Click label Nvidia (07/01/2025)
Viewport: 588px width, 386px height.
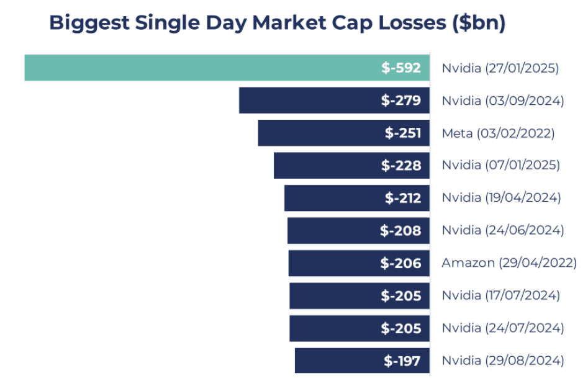tap(500, 165)
